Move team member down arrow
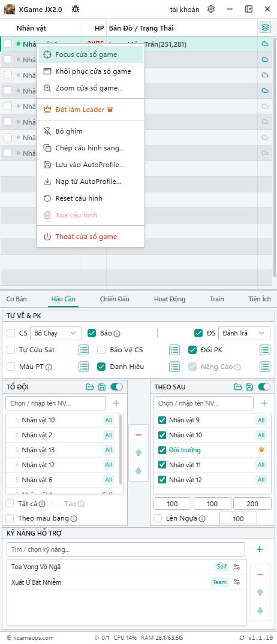 coord(138,471)
